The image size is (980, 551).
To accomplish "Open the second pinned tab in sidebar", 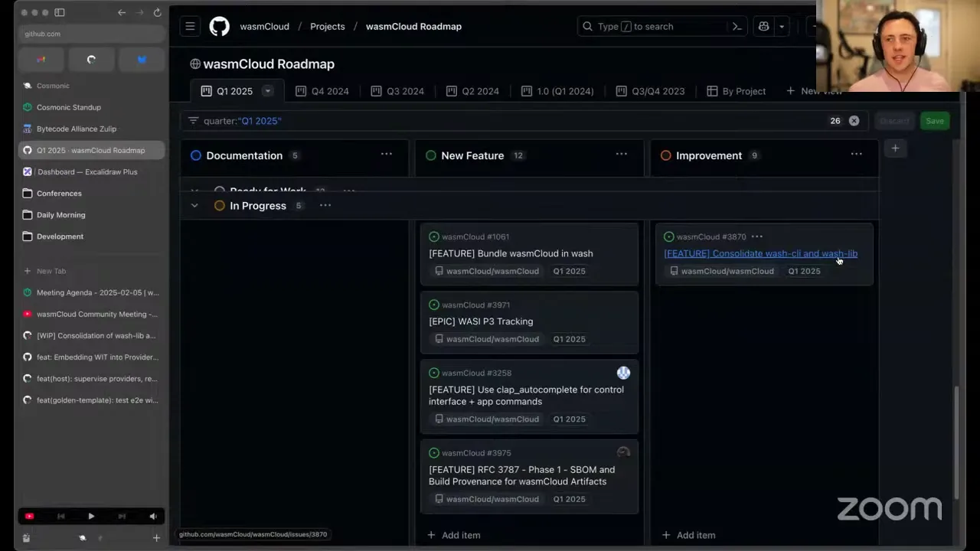I will point(91,59).
